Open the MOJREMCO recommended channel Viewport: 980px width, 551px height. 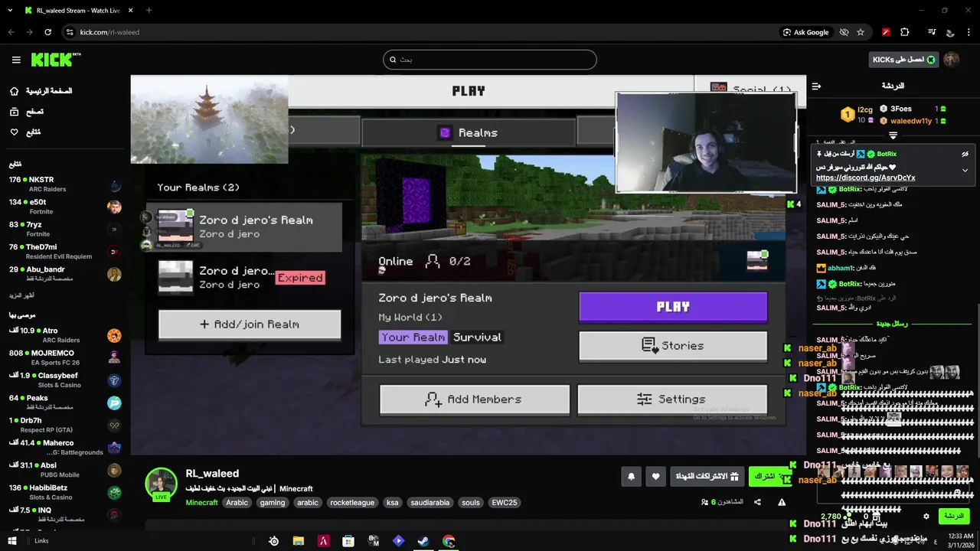click(65, 357)
